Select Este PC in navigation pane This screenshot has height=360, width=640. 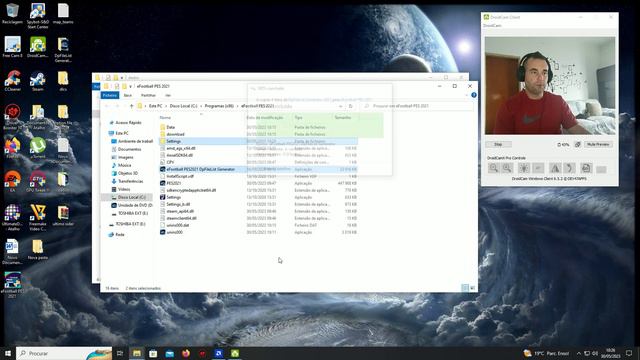[x=122, y=133]
